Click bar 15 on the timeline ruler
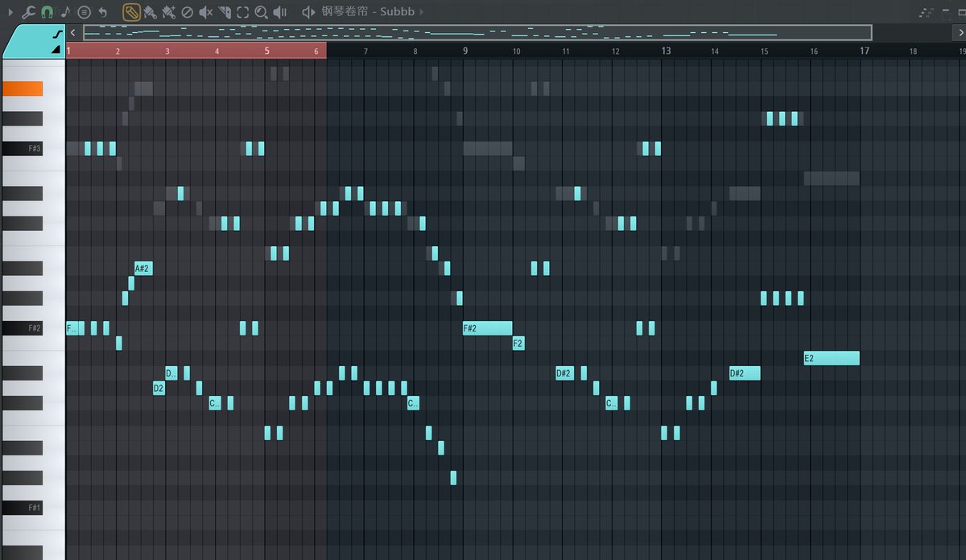 click(765, 51)
